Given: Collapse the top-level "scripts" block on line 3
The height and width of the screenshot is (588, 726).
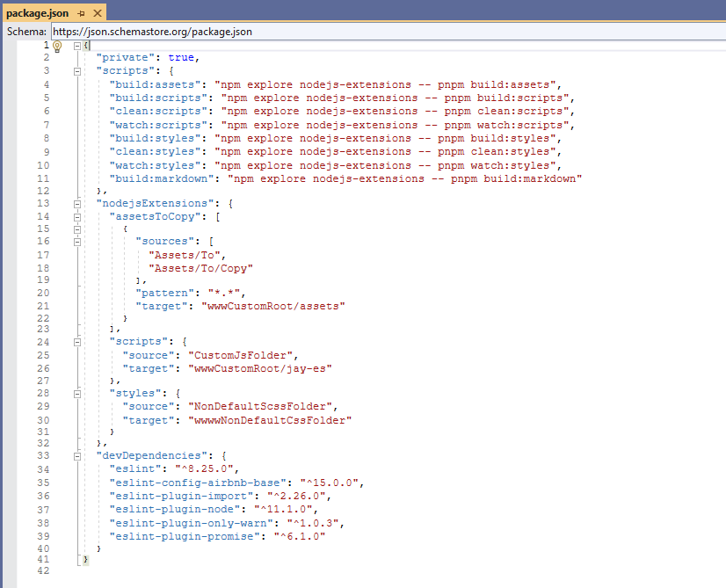Looking at the screenshot, I should 77,71.
